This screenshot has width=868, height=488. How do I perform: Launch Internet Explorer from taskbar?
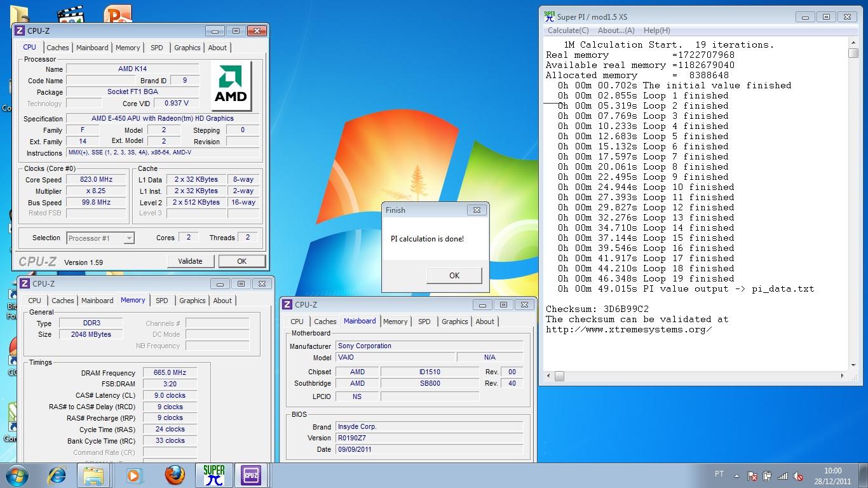[x=57, y=475]
